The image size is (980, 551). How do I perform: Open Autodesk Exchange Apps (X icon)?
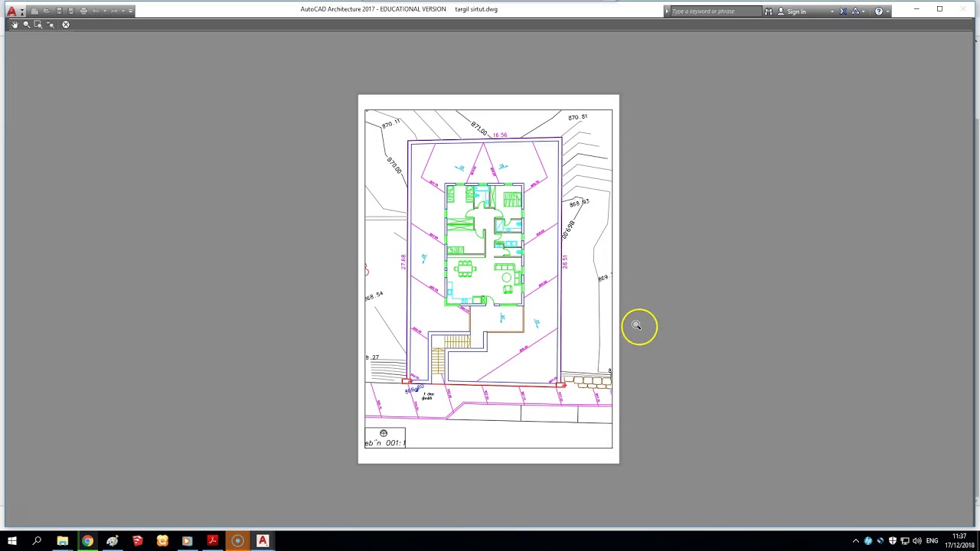843,11
